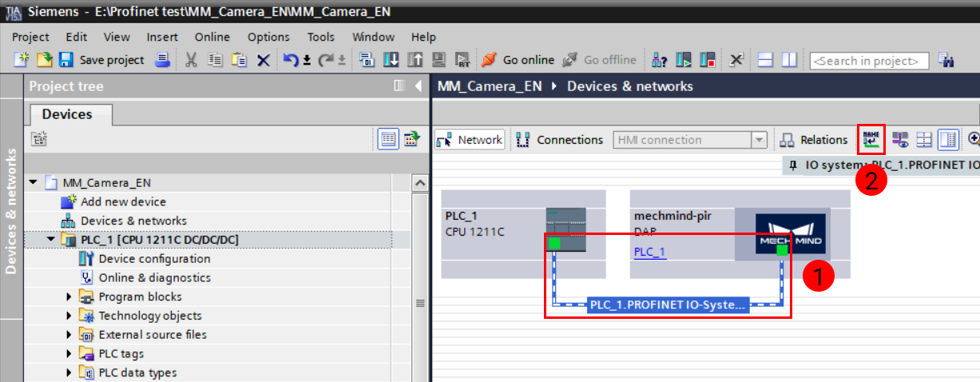Viewport: 980px width, 382px height.
Task: Open the Insert menu
Action: 162,37
